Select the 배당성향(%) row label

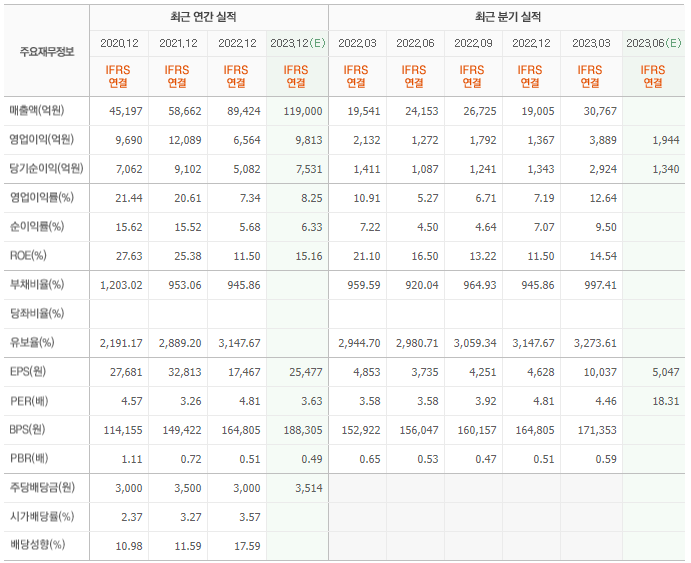tap(37, 545)
